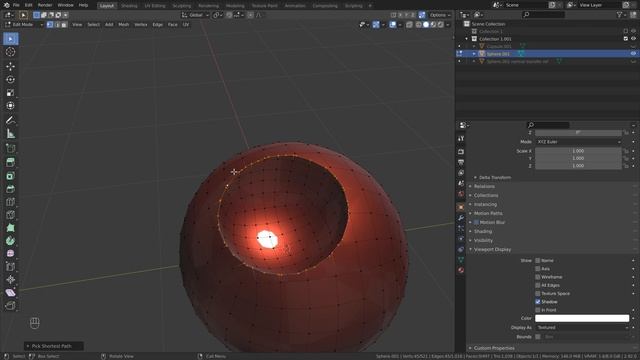640x360 pixels.
Task: Select the Shear tool
Action: click(x=11, y=293)
